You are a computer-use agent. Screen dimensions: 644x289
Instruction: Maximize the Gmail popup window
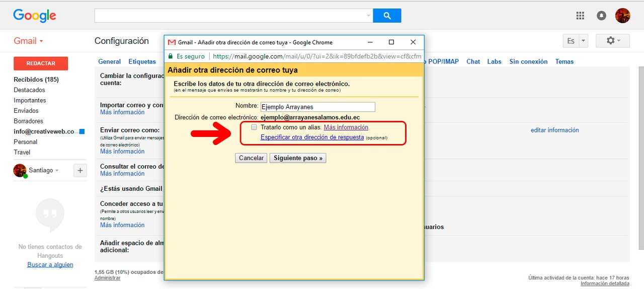click(391, 42)
